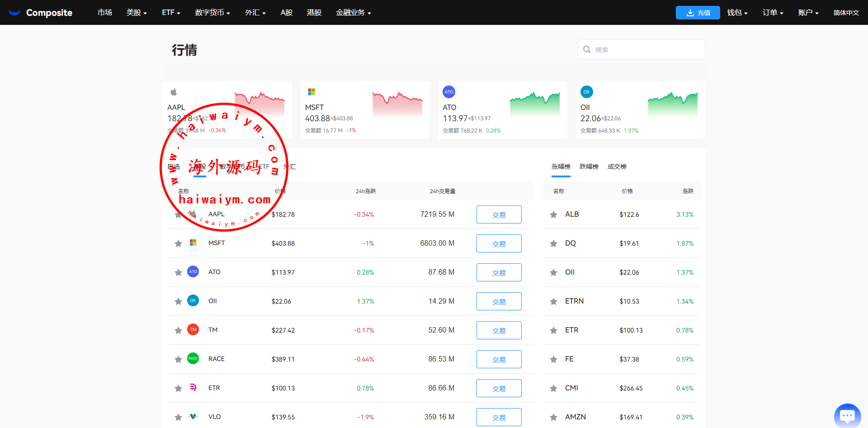Image resolution: width=868 pixels, height=428 pixels.
Task: Click the RACE green logo icon
Action: [x=193, y=359]
